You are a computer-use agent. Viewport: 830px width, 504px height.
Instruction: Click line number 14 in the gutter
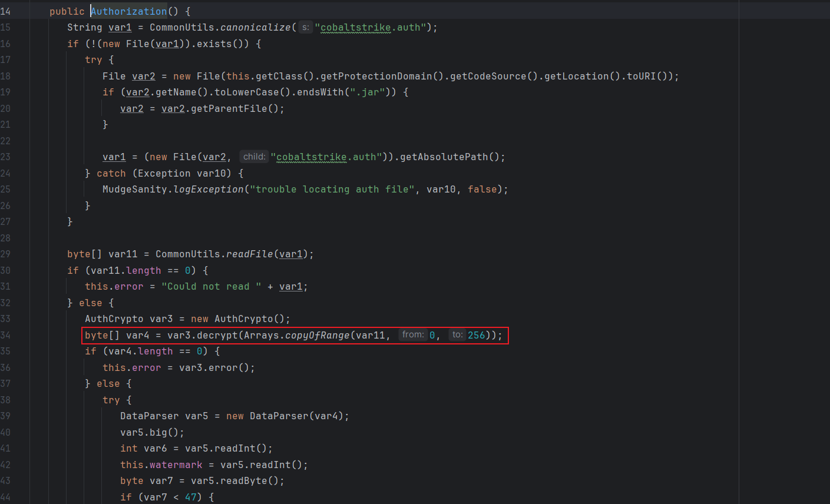point(5,11)
